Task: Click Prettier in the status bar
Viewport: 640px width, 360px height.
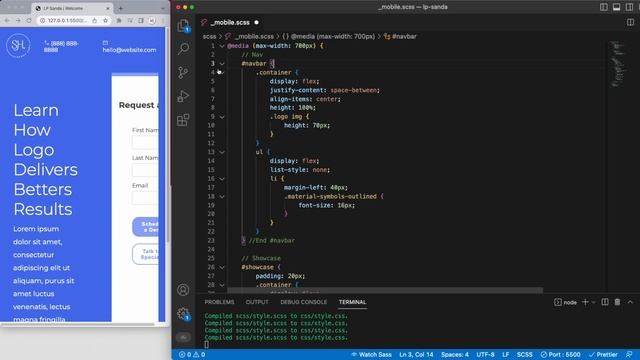Action: 603,354
